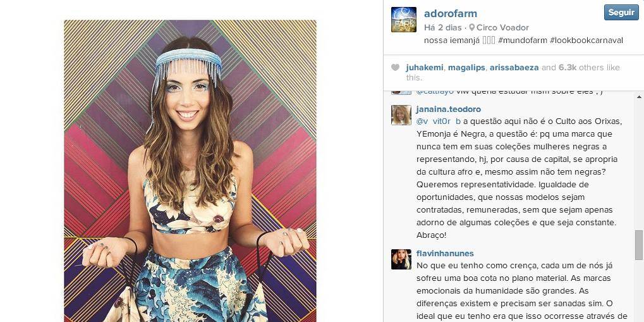Screen dimensions: 644x322
Task: Click the adorofarm profile avatar
Action: coord(404,20)
